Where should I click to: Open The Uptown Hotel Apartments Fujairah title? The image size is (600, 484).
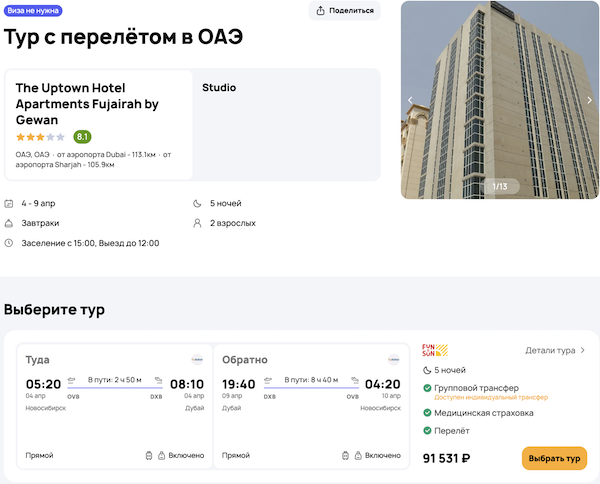pyautogui.click(x=87, y=104)
